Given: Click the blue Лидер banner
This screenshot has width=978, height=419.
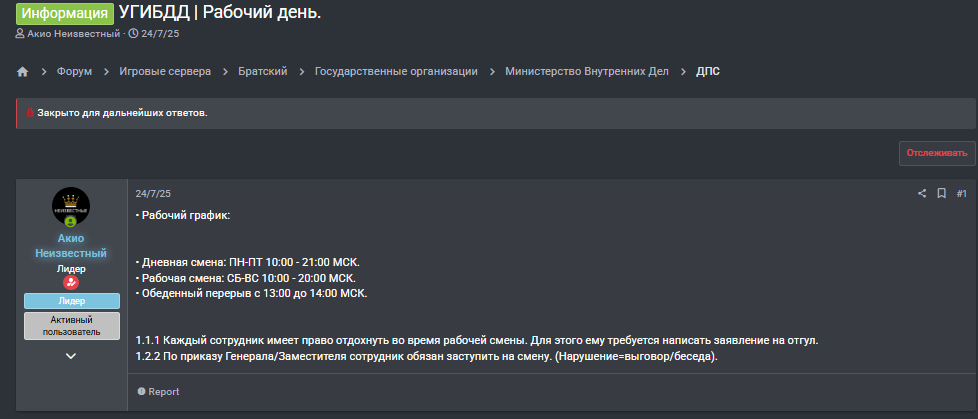Looking at the screenshot, I should [x=72, y=301].
